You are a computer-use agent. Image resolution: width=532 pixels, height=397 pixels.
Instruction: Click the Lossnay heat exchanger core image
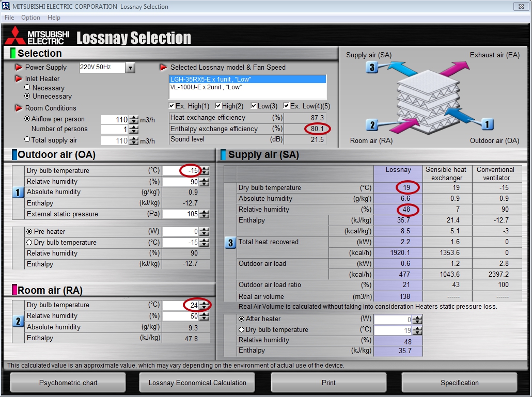point(429,101)
